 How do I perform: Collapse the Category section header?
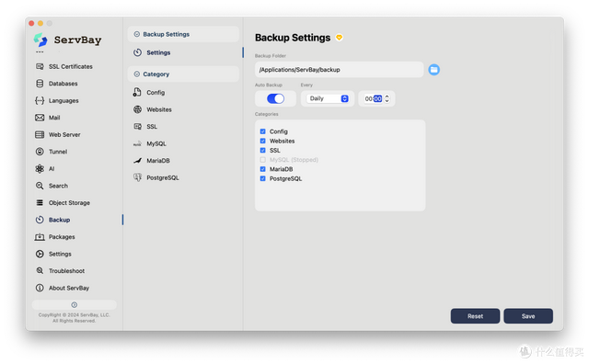pos(183,74)
